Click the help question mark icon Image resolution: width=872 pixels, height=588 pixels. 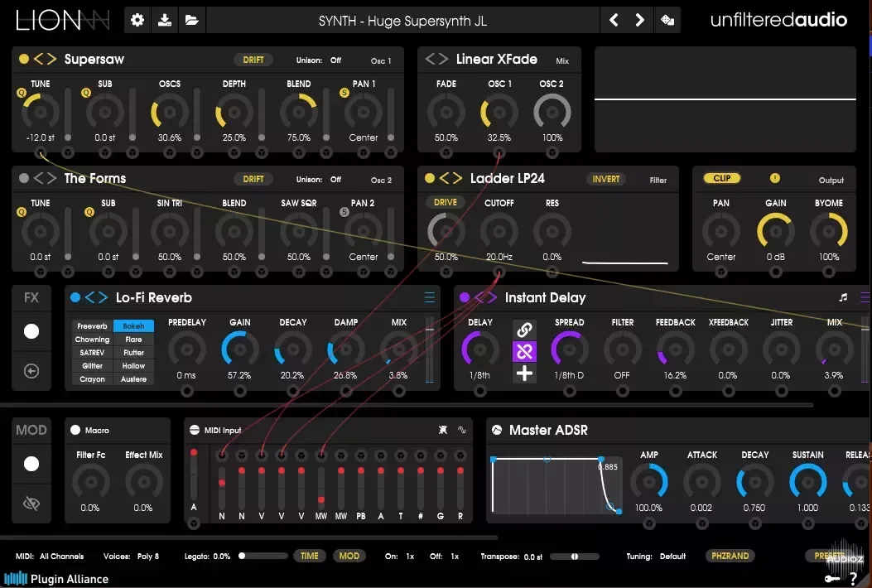[x=854, y=579]
